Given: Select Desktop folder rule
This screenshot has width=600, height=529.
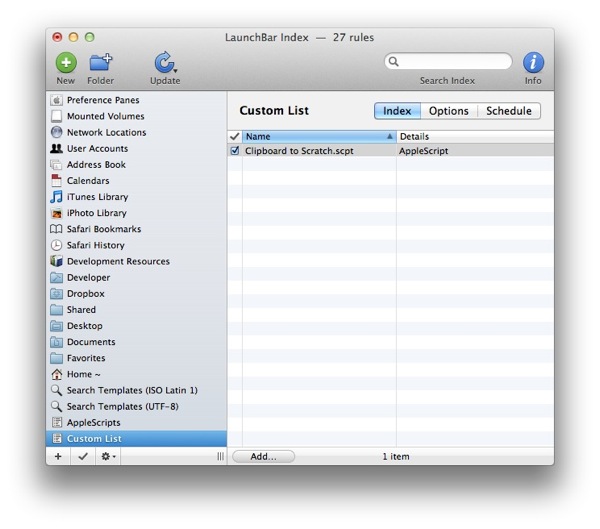Looking at the screenshot, I should [136, 326].
